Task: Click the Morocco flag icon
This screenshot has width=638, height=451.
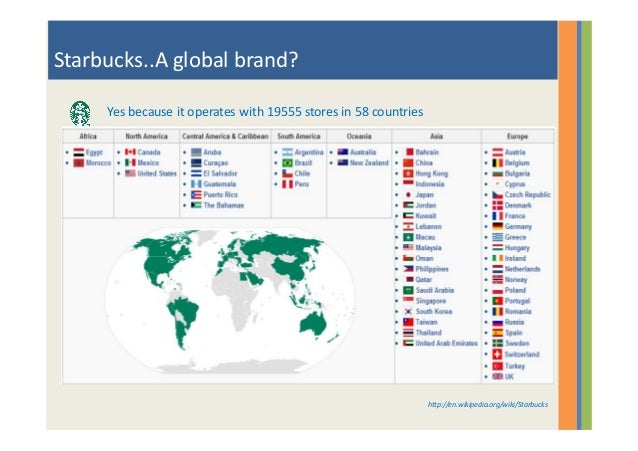Action: [x=79, y=163]
